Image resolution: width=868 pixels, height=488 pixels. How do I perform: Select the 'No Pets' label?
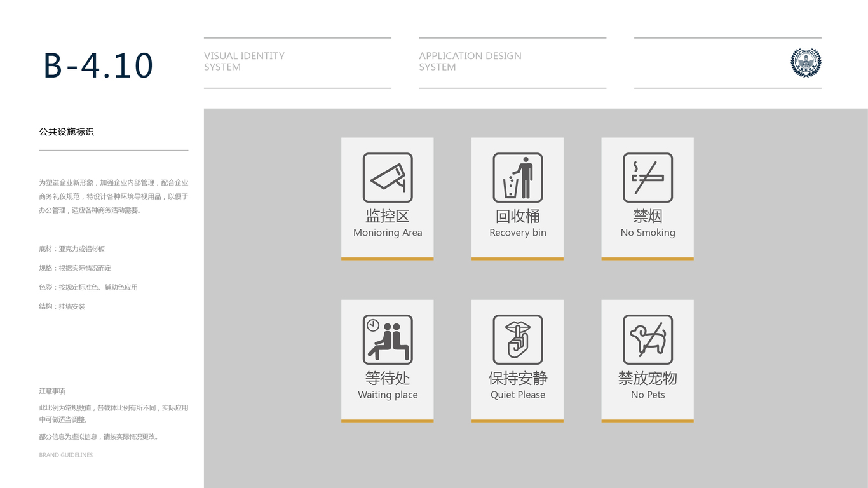tap(648, 395)
